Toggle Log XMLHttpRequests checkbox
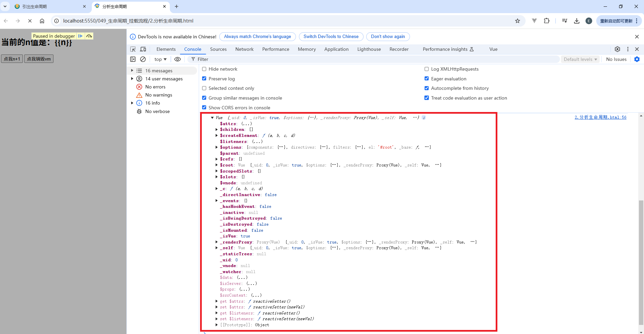The height and width of the screenshot is (334, 644). [x=426, y=69]
